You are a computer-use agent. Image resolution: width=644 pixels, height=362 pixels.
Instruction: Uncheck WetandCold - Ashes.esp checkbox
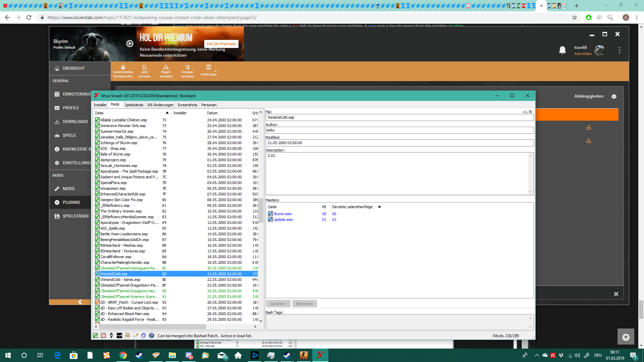click(97, 279)
